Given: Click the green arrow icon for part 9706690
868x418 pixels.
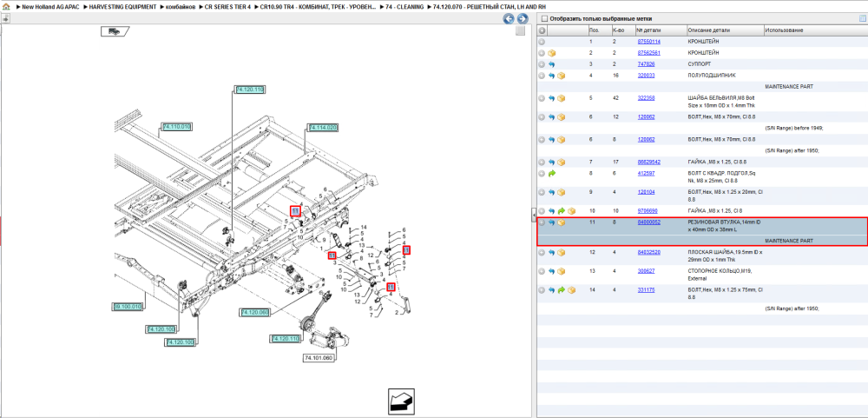Looking at the screenshot, I should tap(562, 211).
